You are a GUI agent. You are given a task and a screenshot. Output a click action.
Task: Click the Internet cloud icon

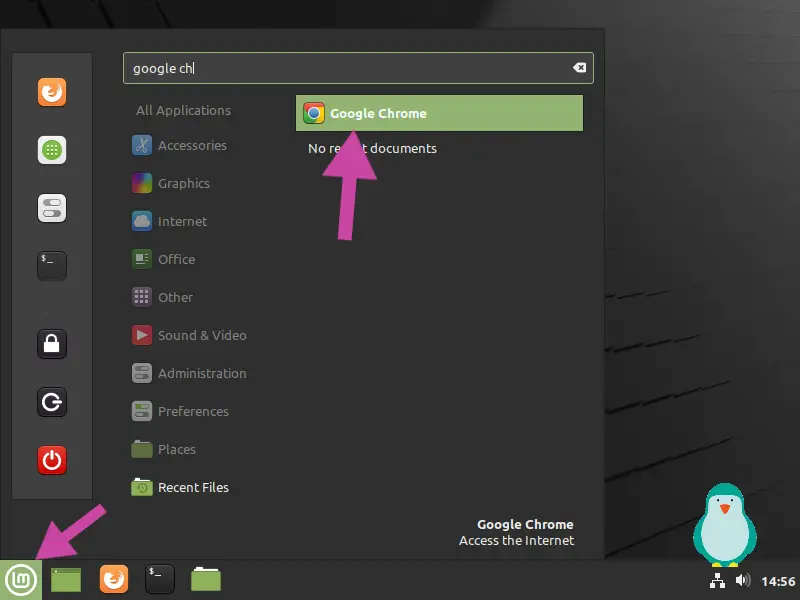[x=142, y=221]
